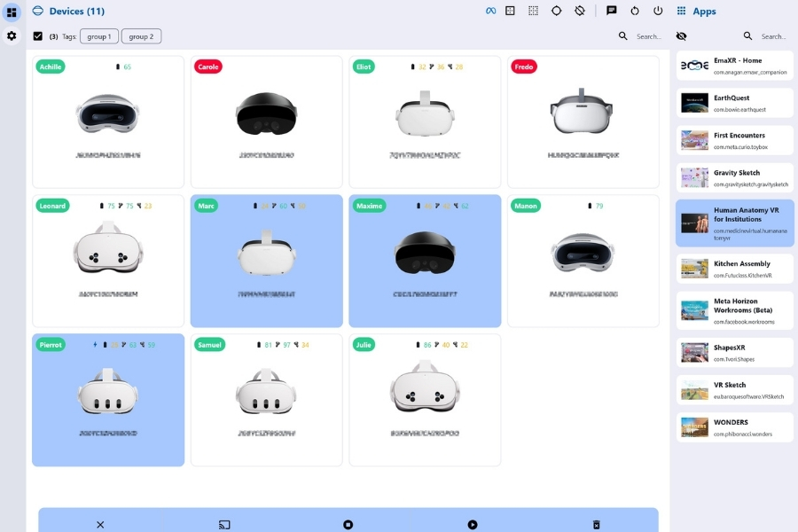The width and height of the screenshot is (798, 532).
Task: Select Kitchen Assembly app
Action: (735, 269)
